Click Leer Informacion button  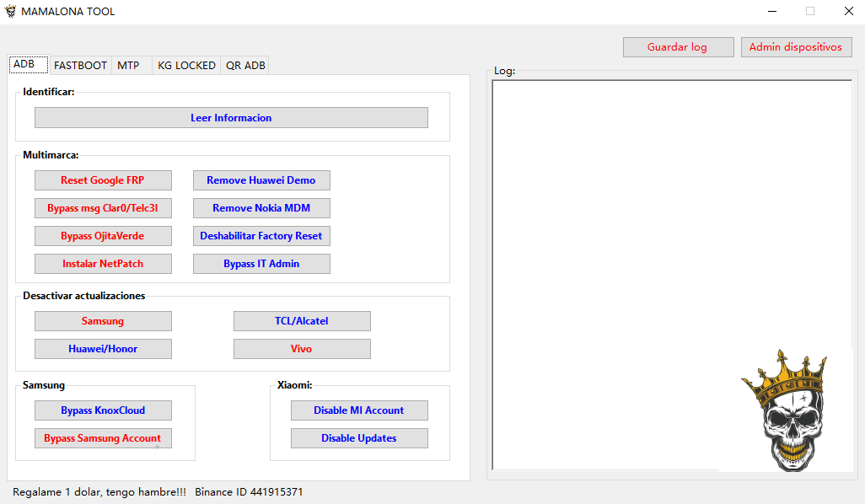[231, 118]
